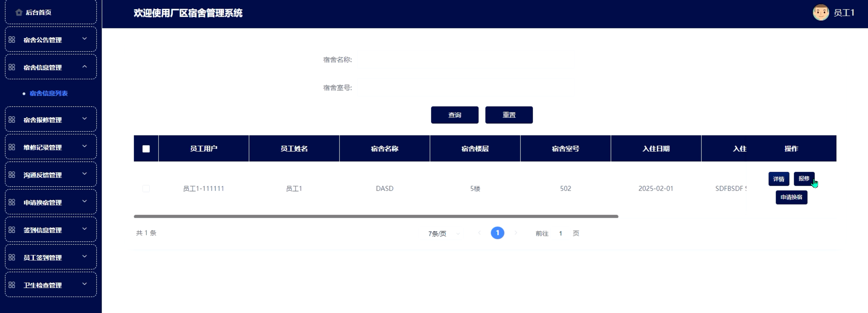Viewport: 868px width, 313px height.
Task: Click the grid icon next to 维修记录管理
Action: pos(12,147)
